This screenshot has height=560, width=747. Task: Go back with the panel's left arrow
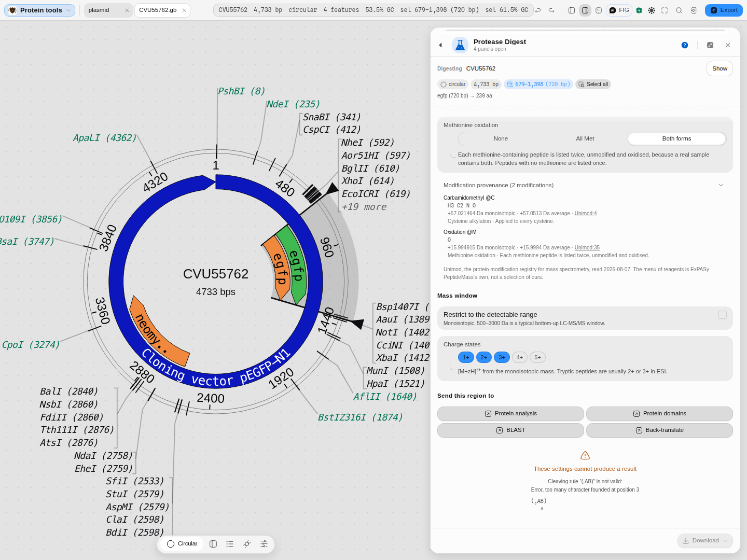(440, 45)
